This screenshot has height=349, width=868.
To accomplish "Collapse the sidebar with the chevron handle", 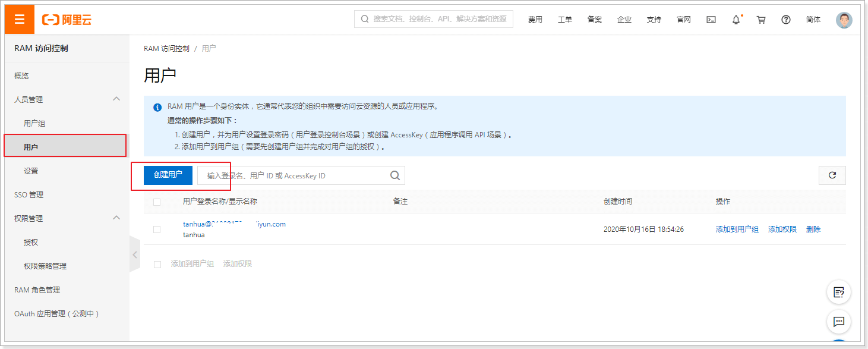I will pyautogui.click(x=134, y=254).
